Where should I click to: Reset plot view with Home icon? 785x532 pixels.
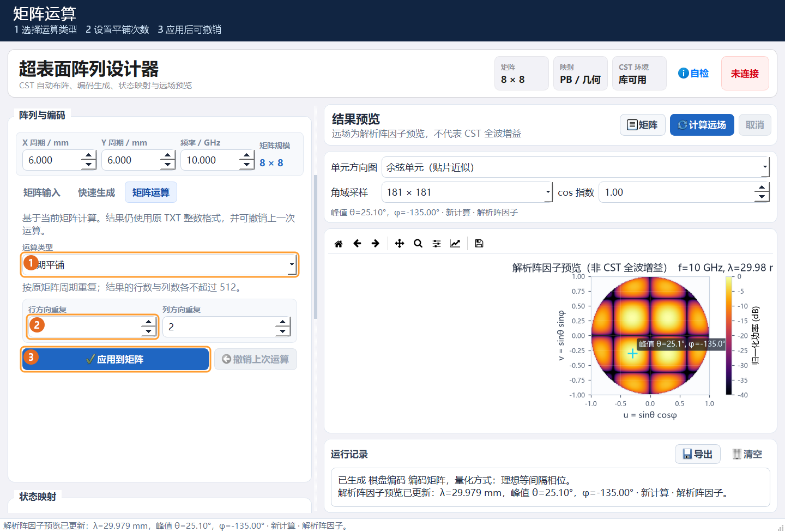click(x=339, y=244)
